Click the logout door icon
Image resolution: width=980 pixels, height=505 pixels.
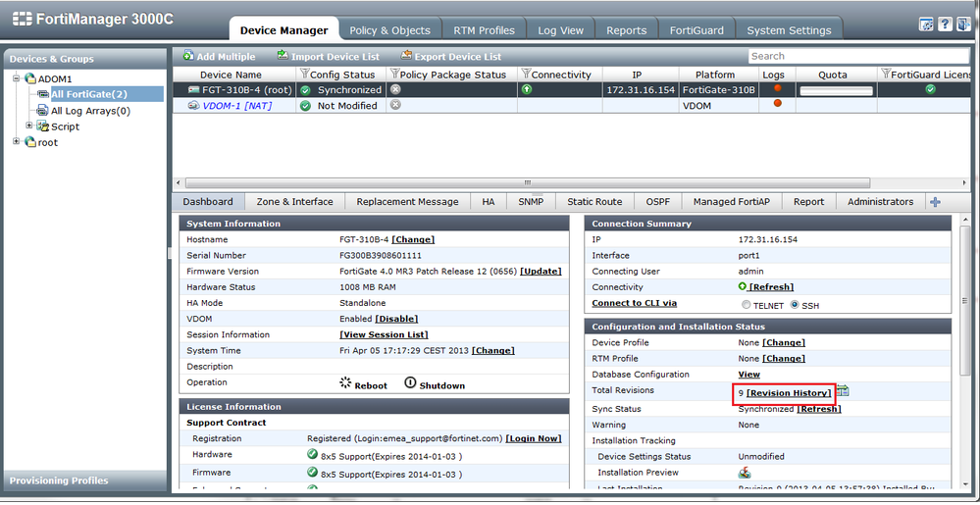(x=962, y=25)
